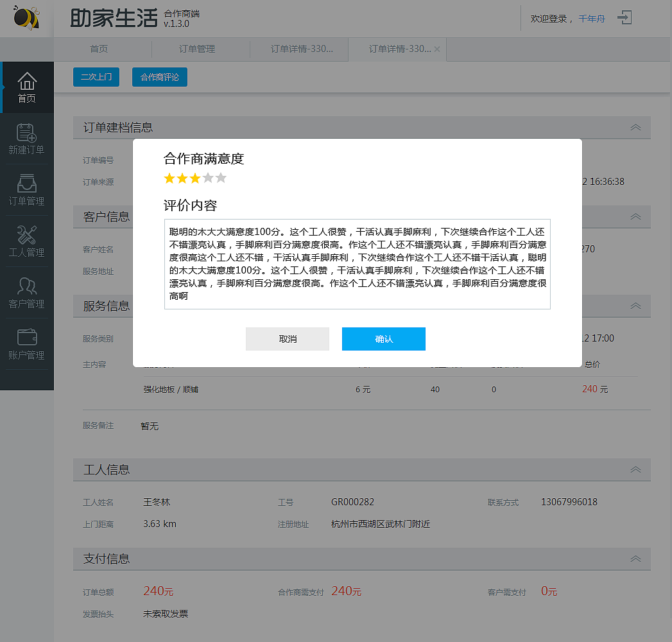This screenshot has height=642, width=672.
Task: Open the 千年舟 account link
Action: [x=591, y=18]
